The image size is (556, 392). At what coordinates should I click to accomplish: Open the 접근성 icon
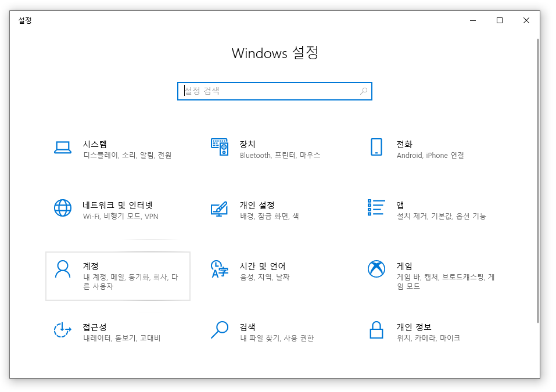point(63,330)
